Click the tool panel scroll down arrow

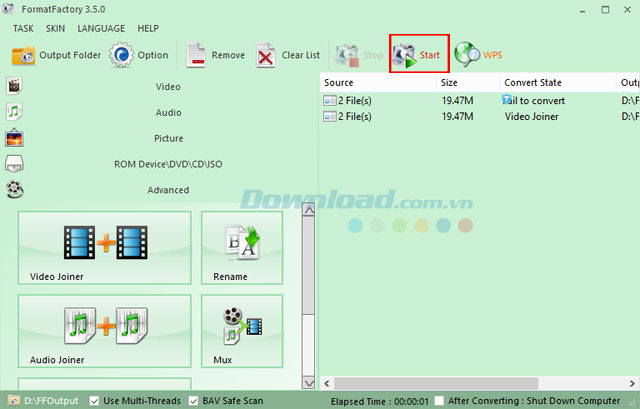tap(309, 383)
